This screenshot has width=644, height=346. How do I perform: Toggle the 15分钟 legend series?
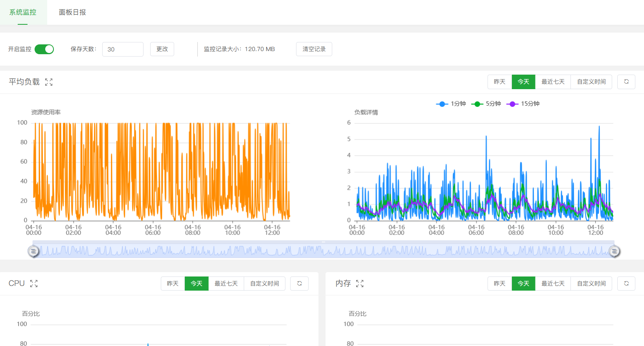point(523,104)
